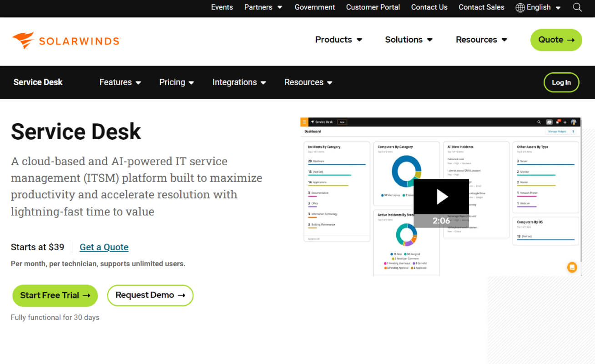Viewport: 595px width, 364px height.
Task: Click the user avatar in dashboard preview
Action: click(x=574, y=122)
